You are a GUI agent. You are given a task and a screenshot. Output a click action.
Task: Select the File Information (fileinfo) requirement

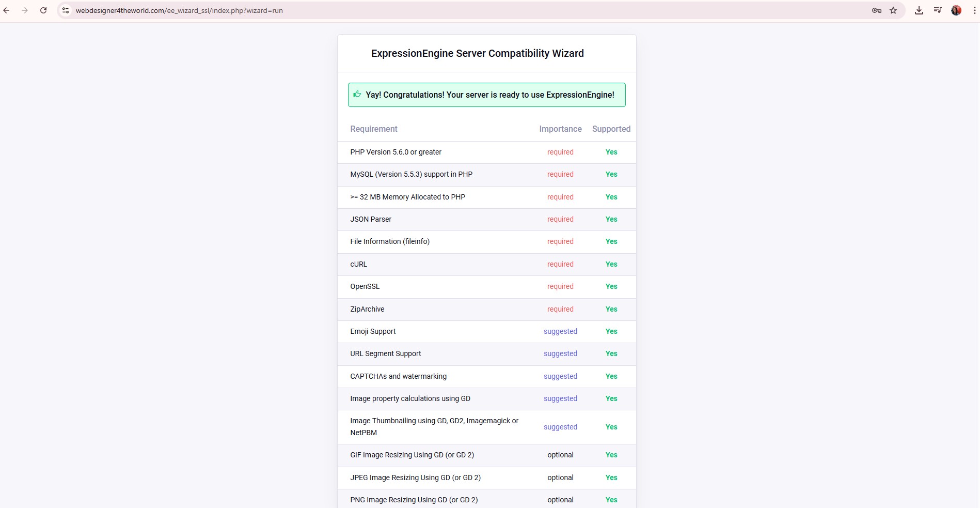(x=390, y=241)
